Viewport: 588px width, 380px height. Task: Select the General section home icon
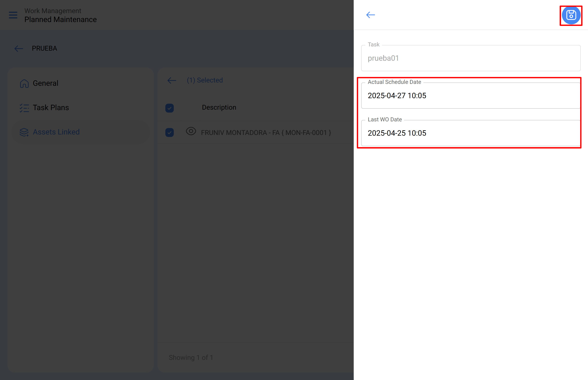point(24,83)
